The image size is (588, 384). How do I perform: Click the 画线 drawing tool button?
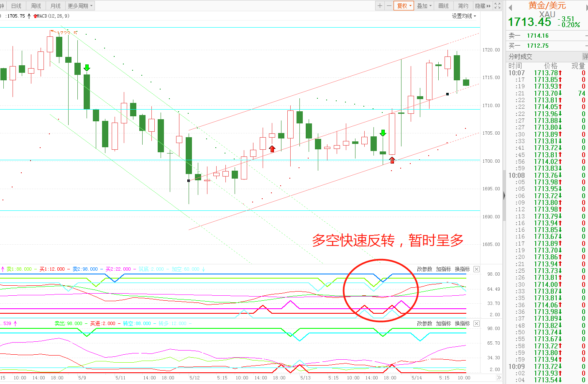[443, 6]
